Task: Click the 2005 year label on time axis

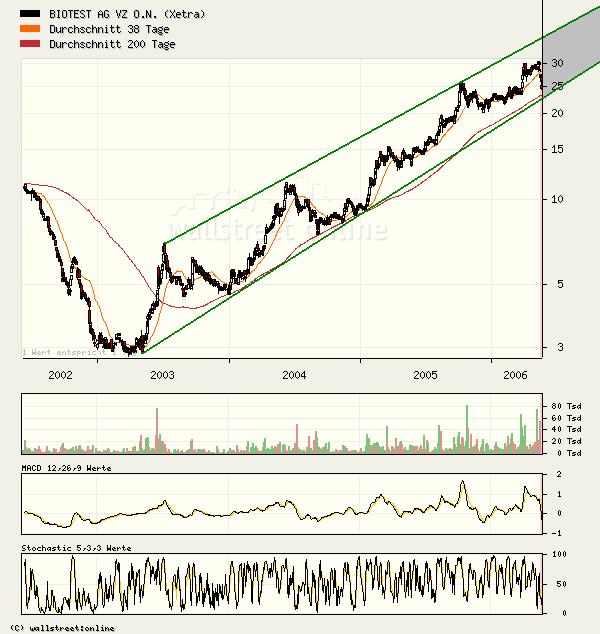Action: [x=425, y=375]
